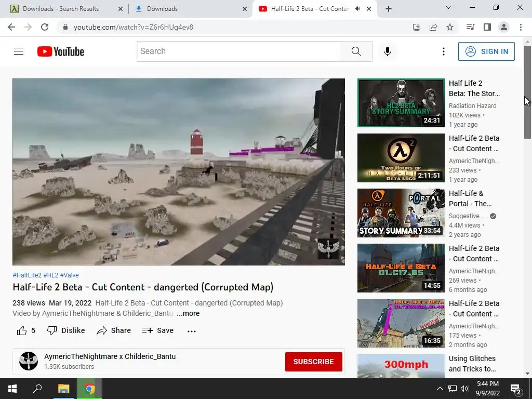Screen dimensions: 532x399
Task: Open more actions ellipsis under video
Action: [192, 331]
